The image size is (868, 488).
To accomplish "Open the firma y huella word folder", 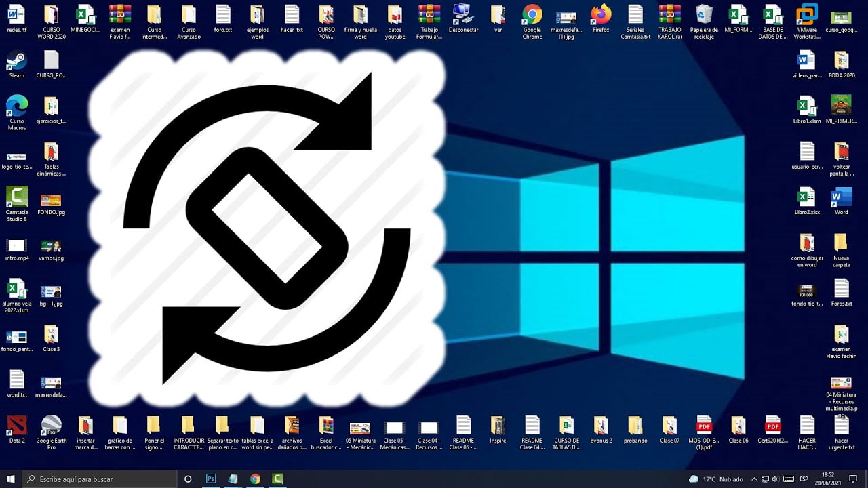I will (x=360, y=22).
